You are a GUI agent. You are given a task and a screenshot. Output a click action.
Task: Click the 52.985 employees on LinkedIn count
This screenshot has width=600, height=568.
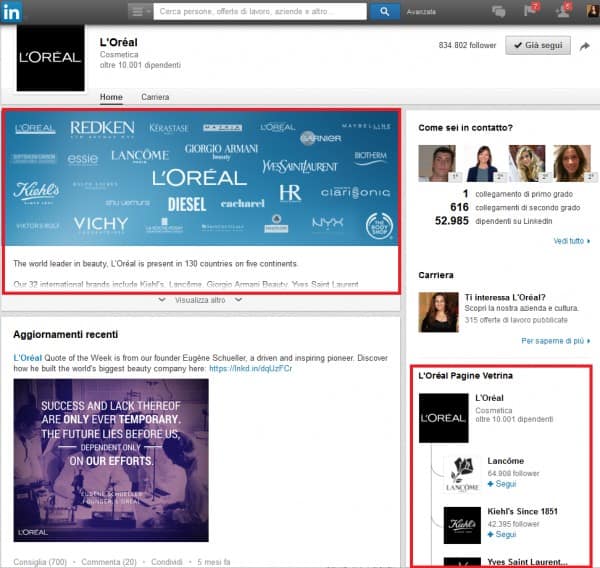pyautogui.click(x=452, y=221)
